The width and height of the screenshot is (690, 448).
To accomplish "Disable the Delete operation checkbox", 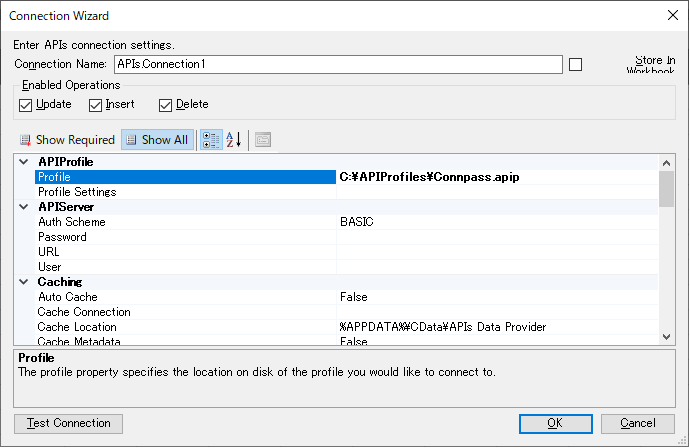I will [x=166, y=105].
